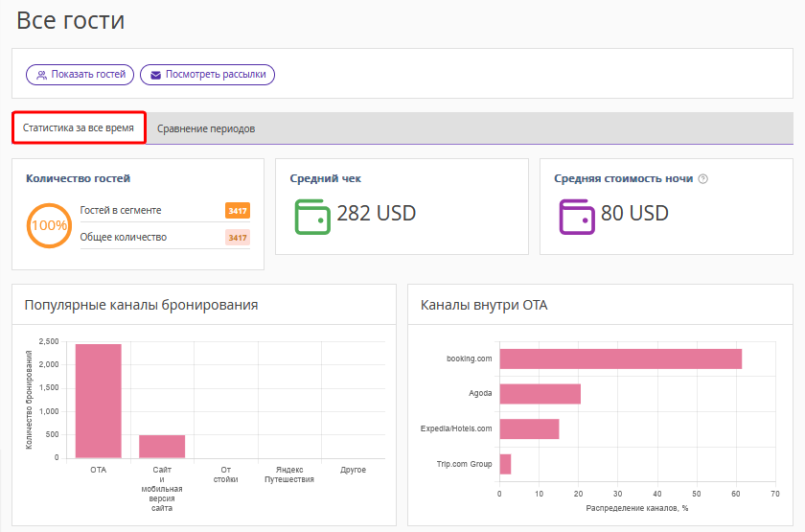Select the Agoda bar in OTA chart

[540, 394]
